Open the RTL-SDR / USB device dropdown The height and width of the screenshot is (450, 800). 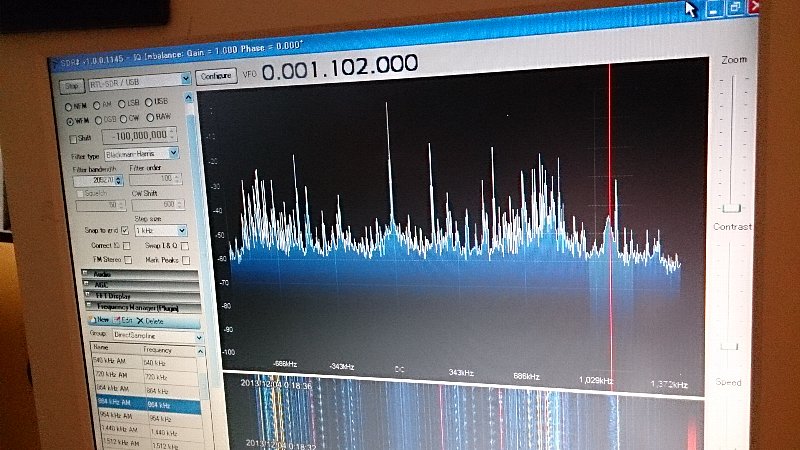click(x=186, y=79)
